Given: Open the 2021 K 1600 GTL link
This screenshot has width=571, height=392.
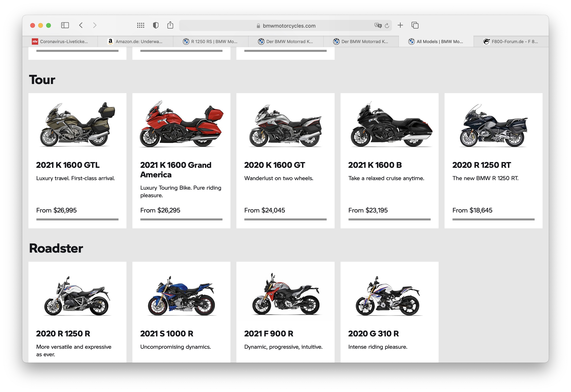Looking at the screenshot, I should [68, 165].
